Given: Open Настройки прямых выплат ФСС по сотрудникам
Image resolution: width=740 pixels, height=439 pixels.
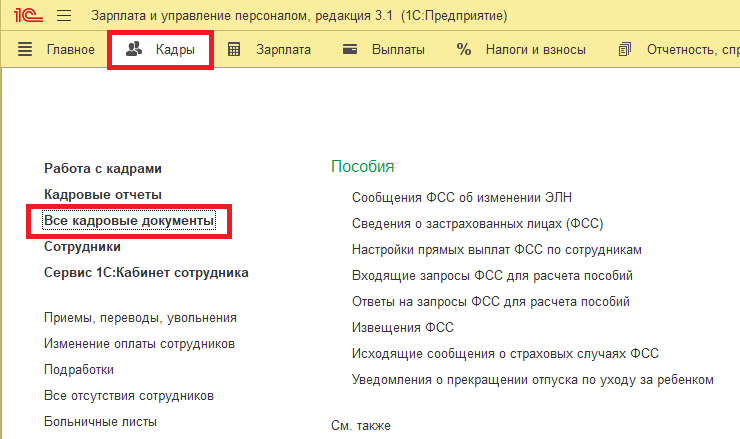Looking at the screenshot, I should (x=496, y=249).
